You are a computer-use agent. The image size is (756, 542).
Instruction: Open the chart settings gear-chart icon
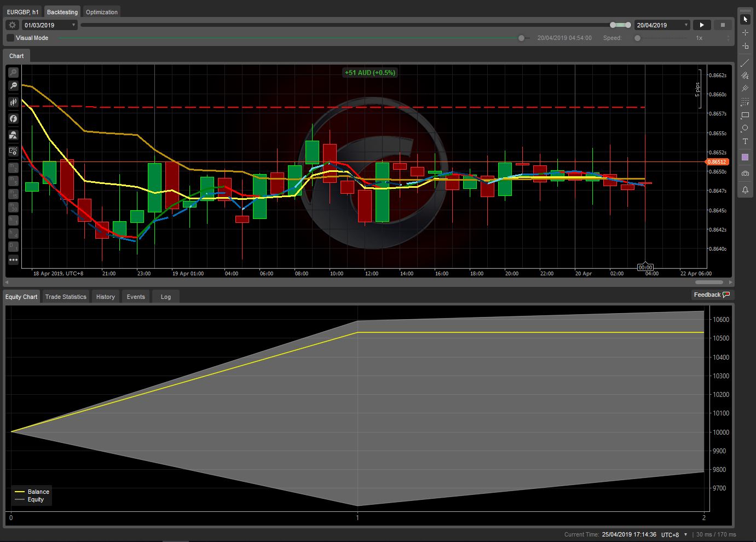point(13,151)
